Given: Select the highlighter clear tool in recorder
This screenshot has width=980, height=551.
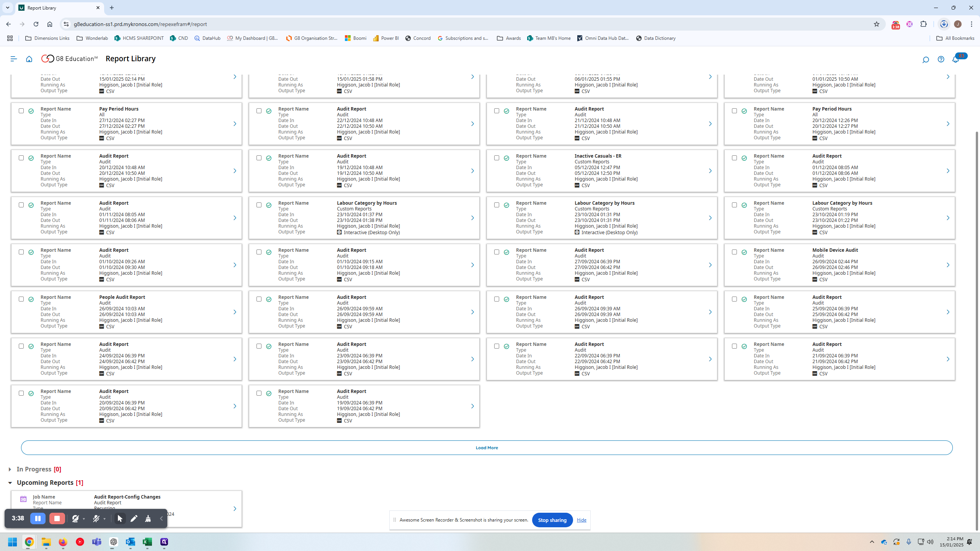Looking at the screenshot, I should 148,518.
